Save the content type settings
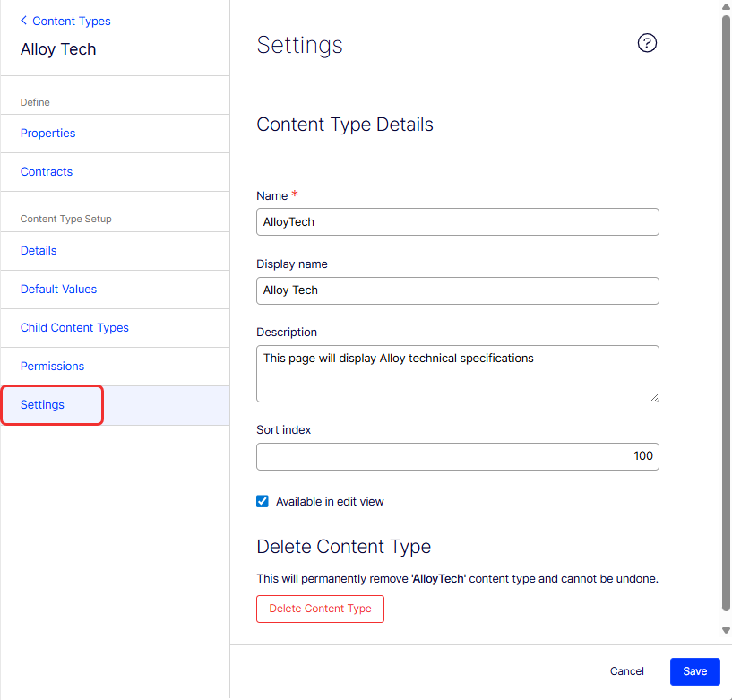The image size is (732, 700). (x=694, y=671)
